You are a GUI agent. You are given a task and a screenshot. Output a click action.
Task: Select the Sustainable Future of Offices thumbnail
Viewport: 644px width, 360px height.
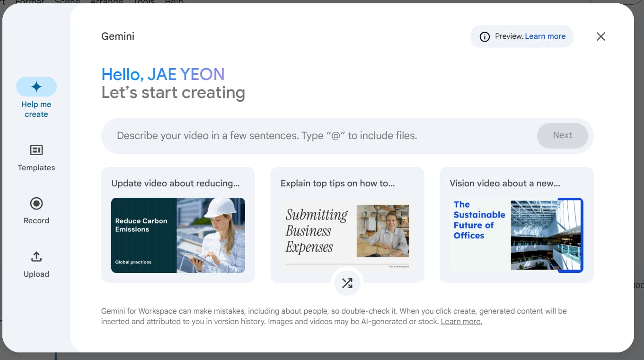click(517, 236)
